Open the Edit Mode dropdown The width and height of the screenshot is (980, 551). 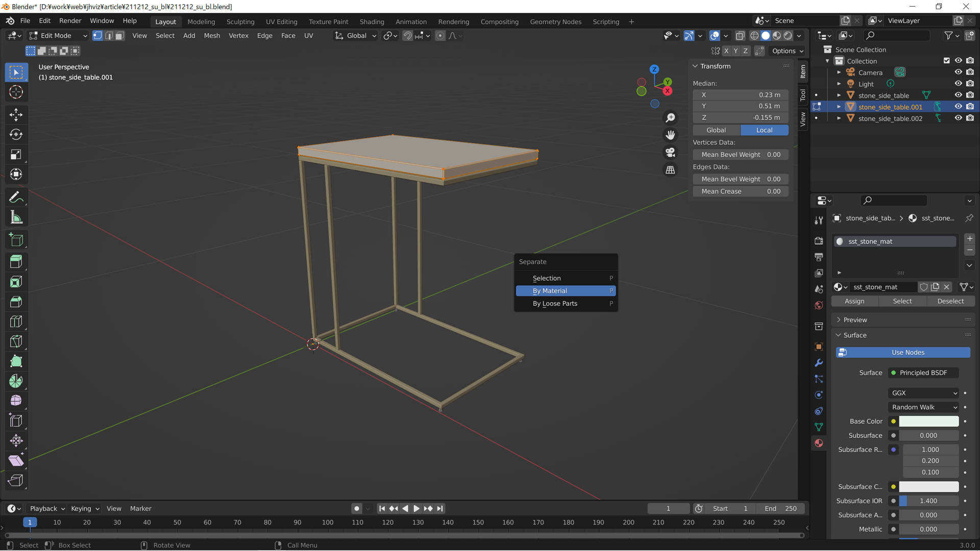point(58,36)
